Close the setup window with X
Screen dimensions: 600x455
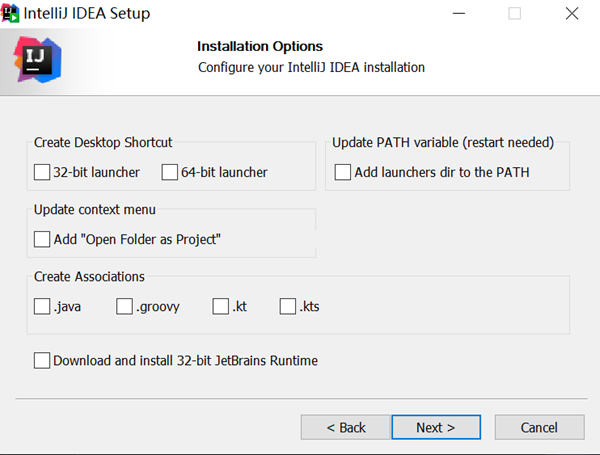pyautogui.click(x=570, y=14)
